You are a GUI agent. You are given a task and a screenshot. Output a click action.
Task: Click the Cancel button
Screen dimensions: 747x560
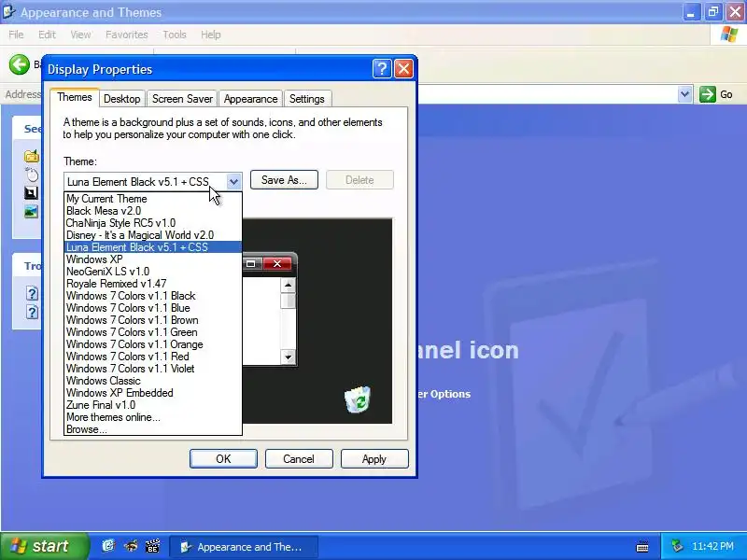[x=299, y=458]
